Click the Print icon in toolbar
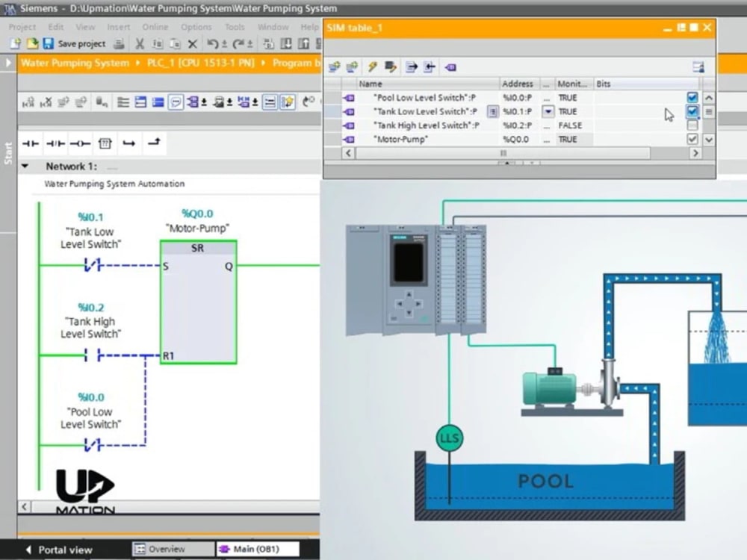The image size is (747, 560). [119, 44]
